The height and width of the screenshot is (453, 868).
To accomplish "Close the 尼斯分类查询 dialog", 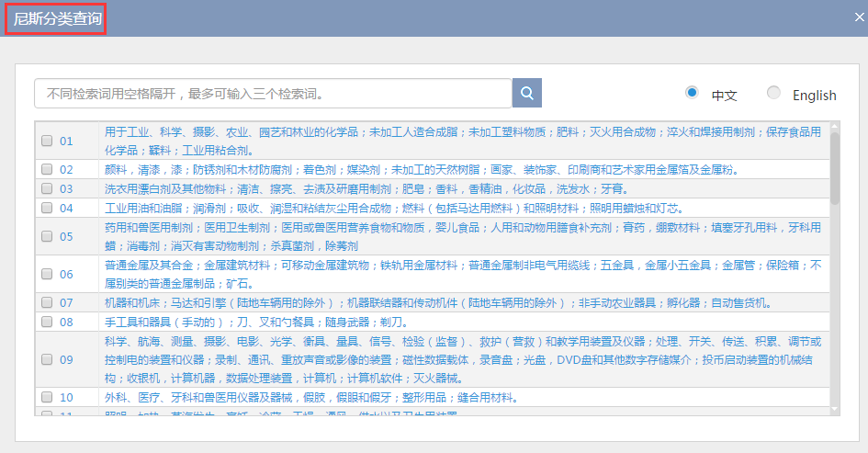I will [x=860, y=16].
